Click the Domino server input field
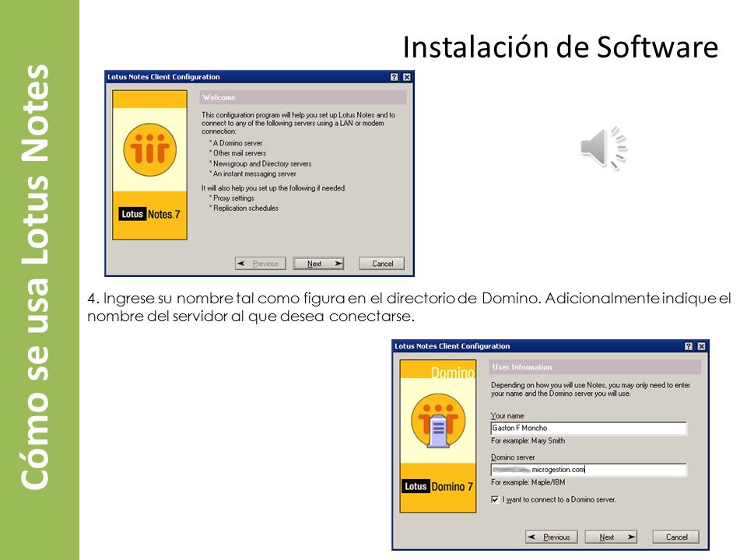 pos(589,470)
